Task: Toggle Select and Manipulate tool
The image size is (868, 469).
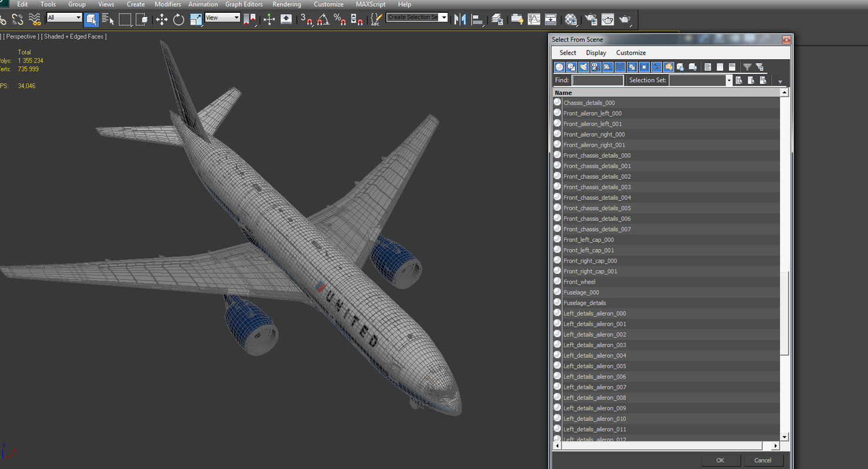Action: [269, 19]
